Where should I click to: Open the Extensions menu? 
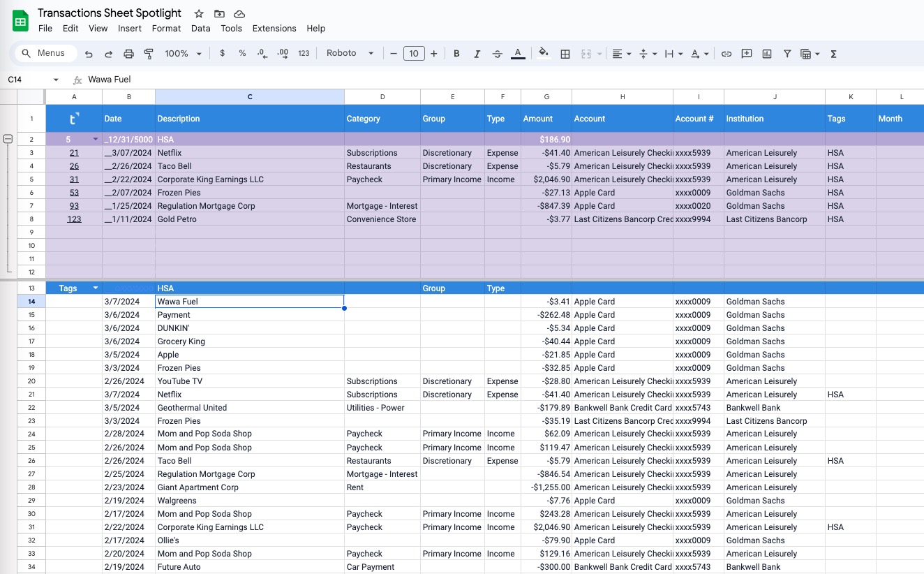(274, 29)
